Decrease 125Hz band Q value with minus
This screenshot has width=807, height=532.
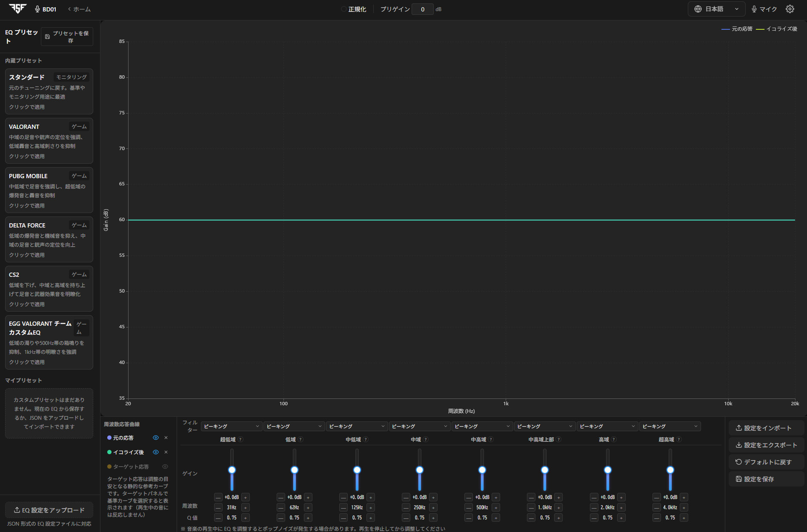(x=343, y=518)
